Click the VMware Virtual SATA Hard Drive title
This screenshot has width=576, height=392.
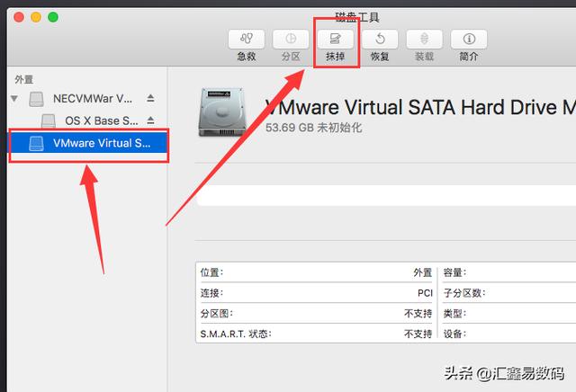tap(420, 107)
